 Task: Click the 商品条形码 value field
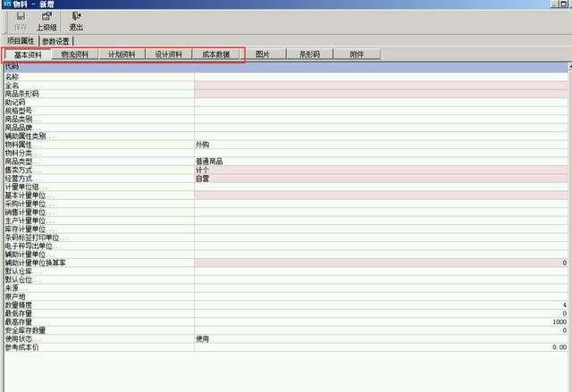pos(381,94)
